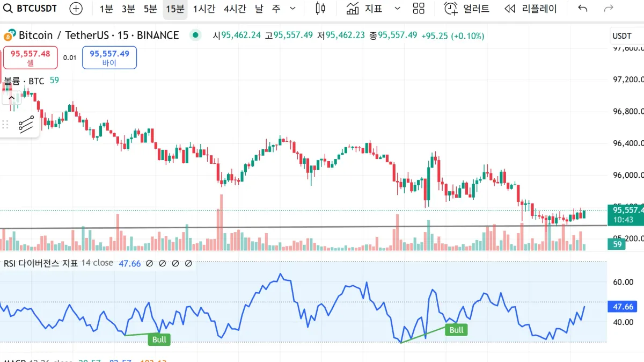Open dropdown arrow next to 지표
Viewport: 644px width, 362px height.
[397, 9]
